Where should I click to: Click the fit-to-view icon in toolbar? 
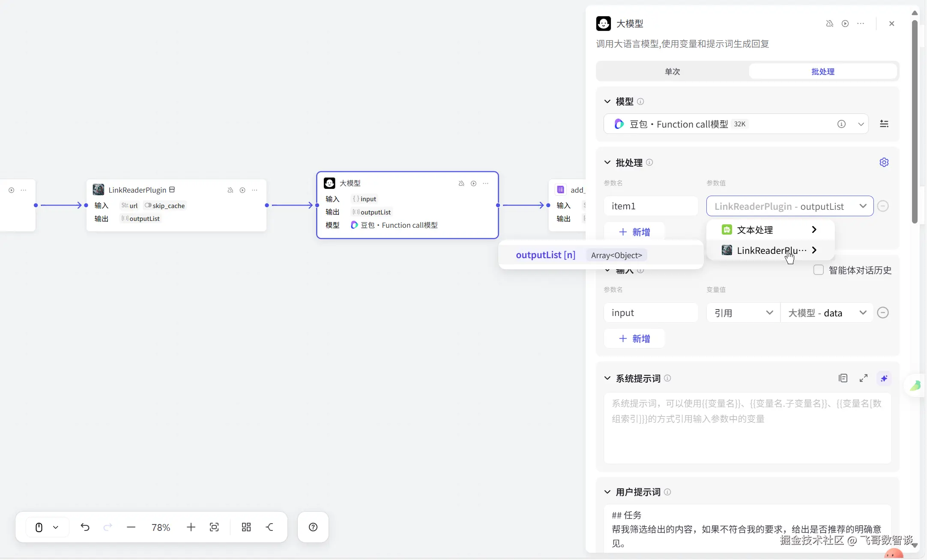tap(214, 527)
